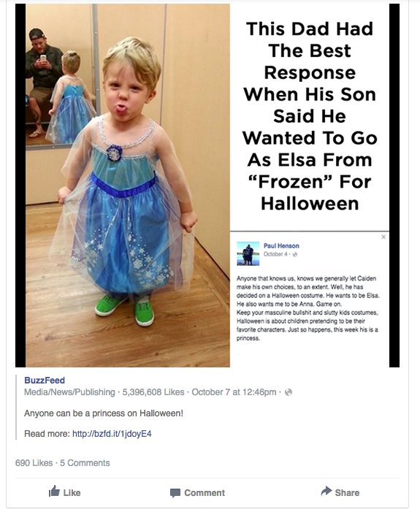Open the 5 Comments thread
The height and width of the screenshot is (512, 420).
pyautogui.click(x=85, y=463)
